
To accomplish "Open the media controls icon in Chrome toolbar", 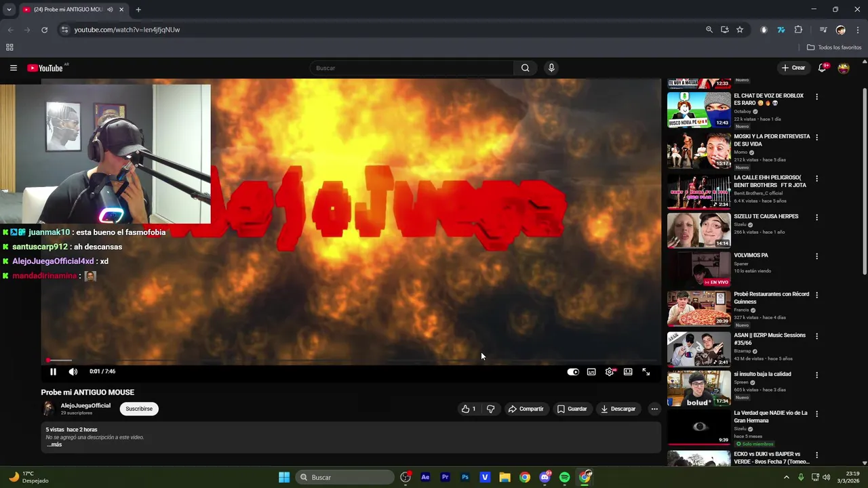I will [x=823, y=30].
